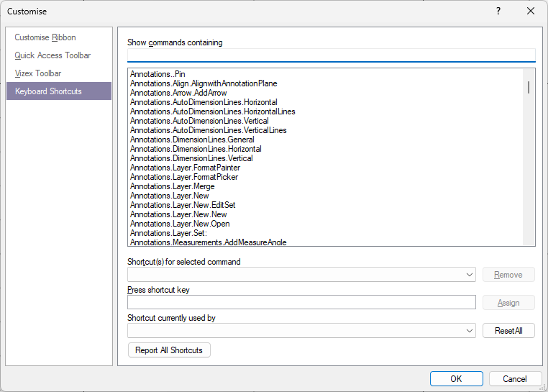
Task: Select the Vizex Toolbar section
Action: pyautogui.click(x=38, y=73)
